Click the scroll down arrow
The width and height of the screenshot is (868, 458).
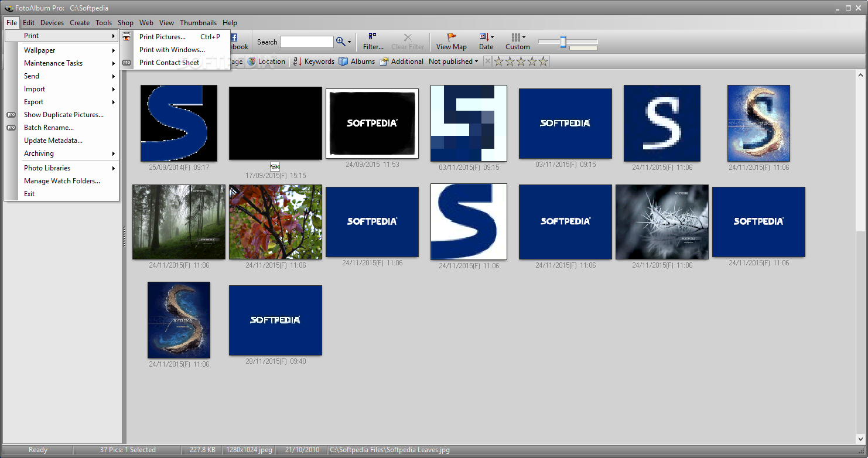pyautogui.click(x=860, y=439)
